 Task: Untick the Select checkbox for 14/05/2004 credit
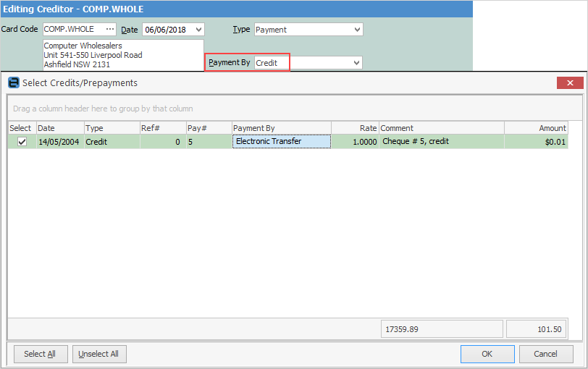tap(22, 142)
